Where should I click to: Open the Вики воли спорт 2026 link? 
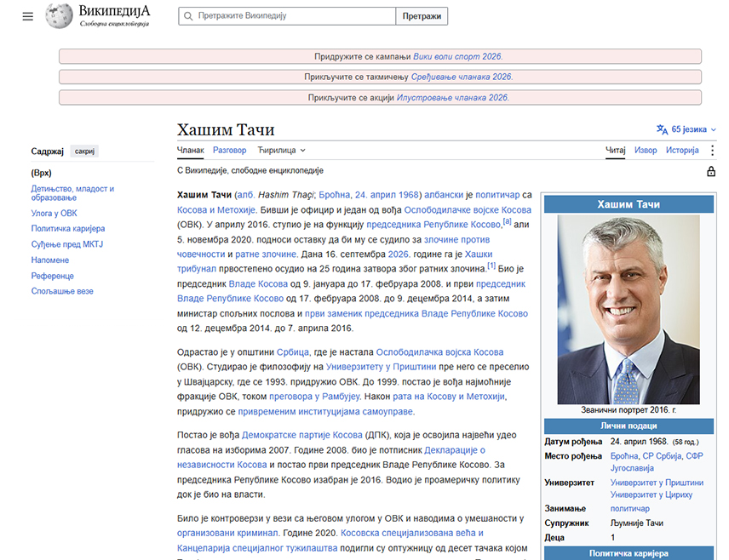click(457, 56)
